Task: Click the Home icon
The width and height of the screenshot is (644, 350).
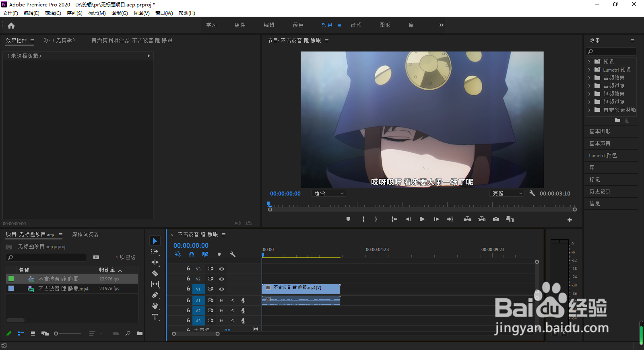Action: pyautogui.click(x=11, y=25)
